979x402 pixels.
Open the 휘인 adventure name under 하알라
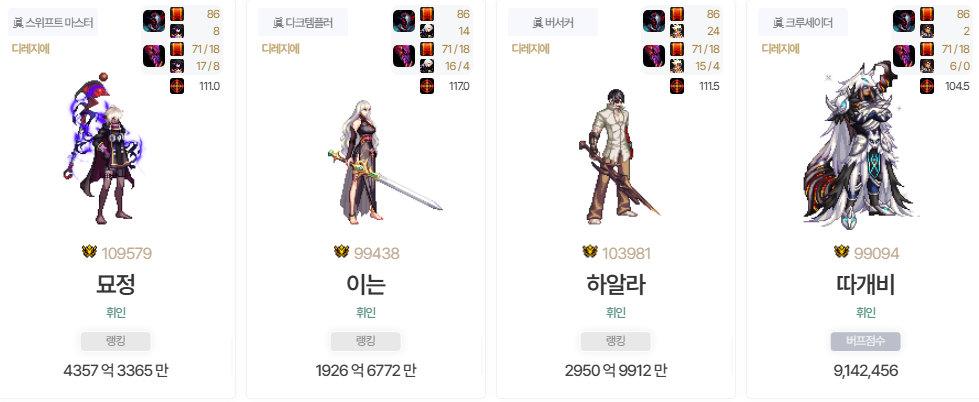616,313
